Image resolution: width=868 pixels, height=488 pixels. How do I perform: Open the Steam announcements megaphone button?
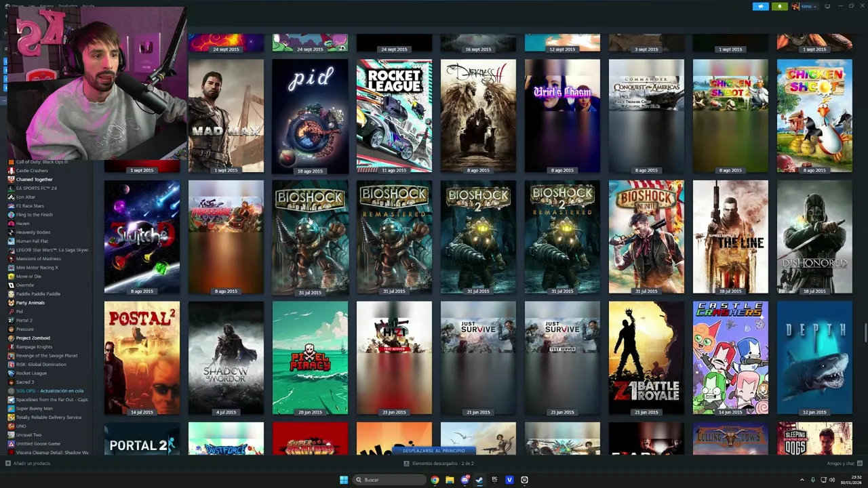pos(760,6)
